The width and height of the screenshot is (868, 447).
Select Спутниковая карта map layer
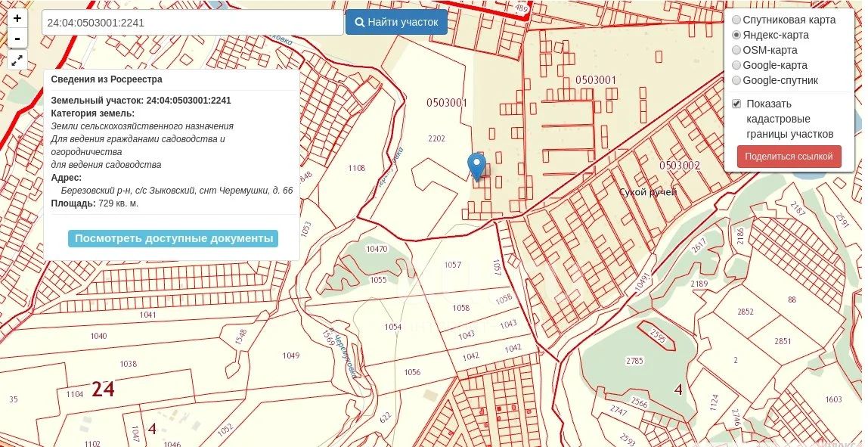click(736, 20)
